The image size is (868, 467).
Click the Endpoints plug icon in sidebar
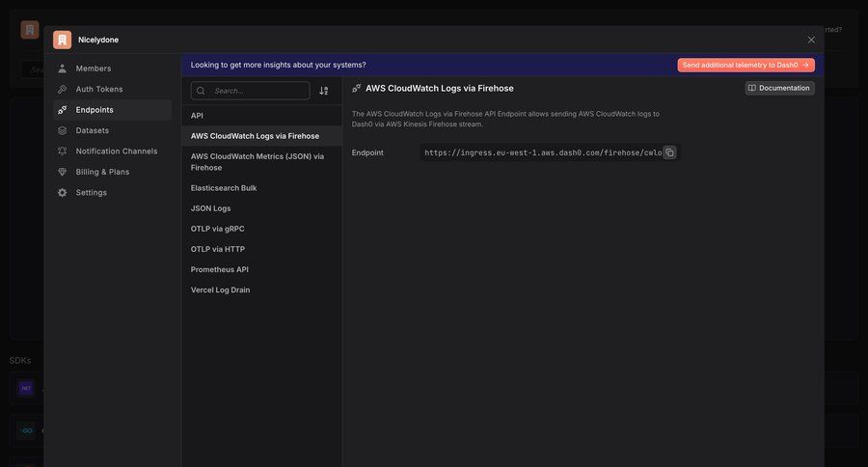[x=63, y=110]
